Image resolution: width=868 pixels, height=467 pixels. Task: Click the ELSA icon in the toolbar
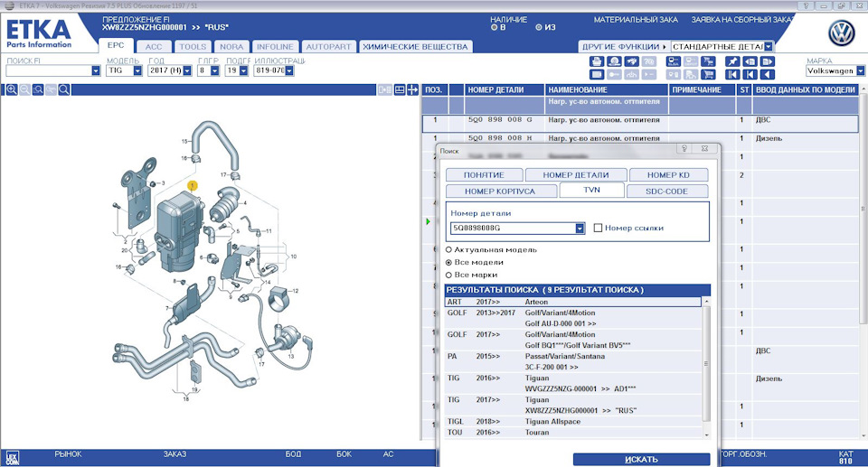coord(674,61)
